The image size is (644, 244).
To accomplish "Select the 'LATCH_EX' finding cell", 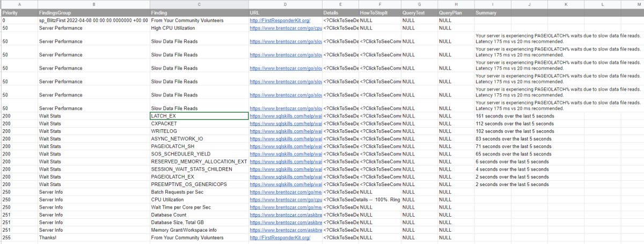I will coord(199,116).
